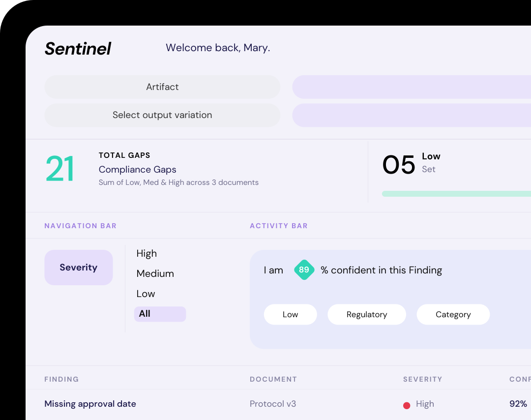The height and width of the screenshot is (420, 531).
Task: Open the Artifact selector
Action: tap(162, 87)
